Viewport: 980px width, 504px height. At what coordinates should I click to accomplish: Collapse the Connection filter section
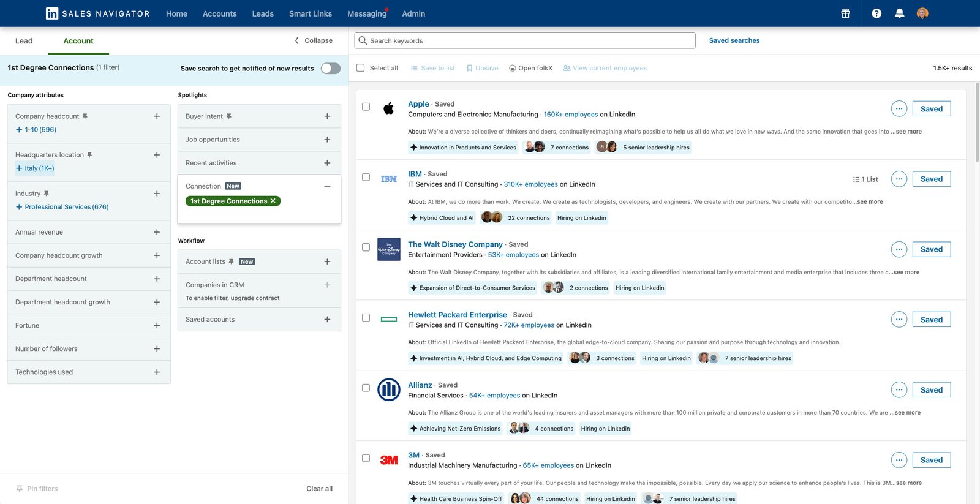[327, 186]
